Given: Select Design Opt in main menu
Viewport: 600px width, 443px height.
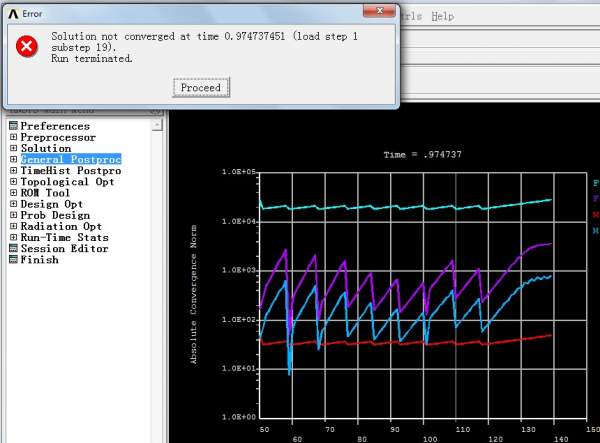Looking at the screenshot, I should coord(52,204).
